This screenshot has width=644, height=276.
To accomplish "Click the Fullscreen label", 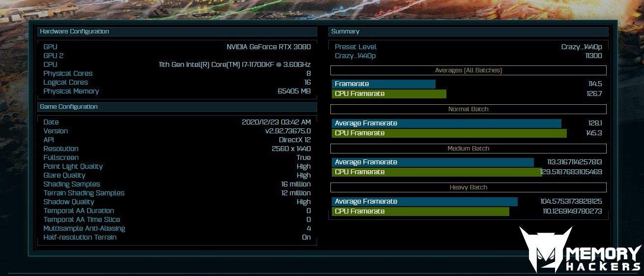I will pos(61,158).
